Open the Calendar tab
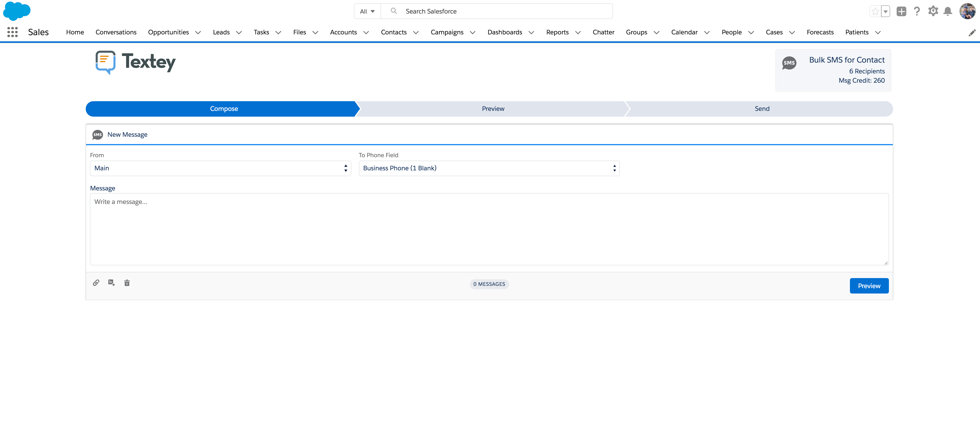The width and height of the screenshot is (980, 426). coord(684,32)
